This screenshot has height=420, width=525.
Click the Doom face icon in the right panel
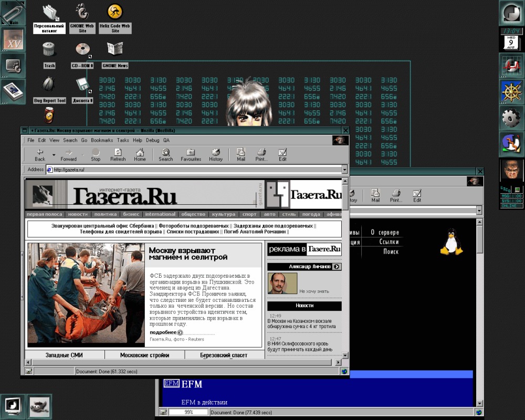[511, 170]
